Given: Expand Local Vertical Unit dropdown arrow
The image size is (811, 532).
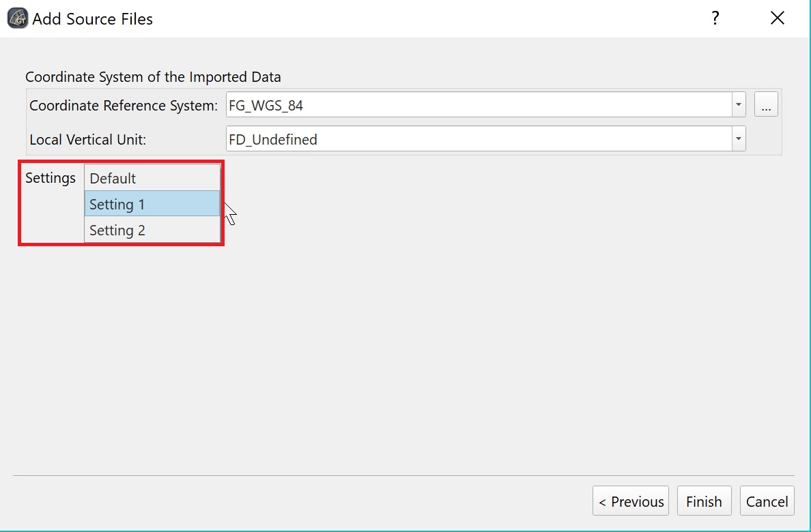Looking at the screenshot, I should point(738,139).
